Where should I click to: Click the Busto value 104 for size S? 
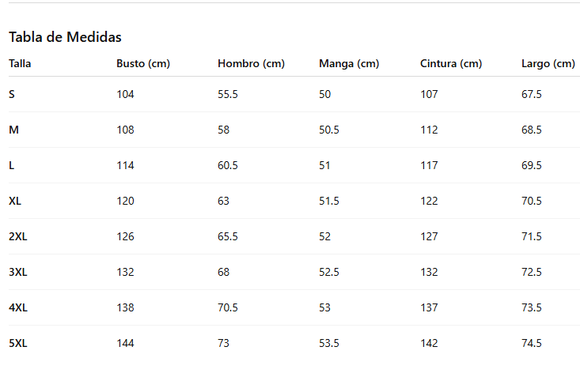(125, 94)
